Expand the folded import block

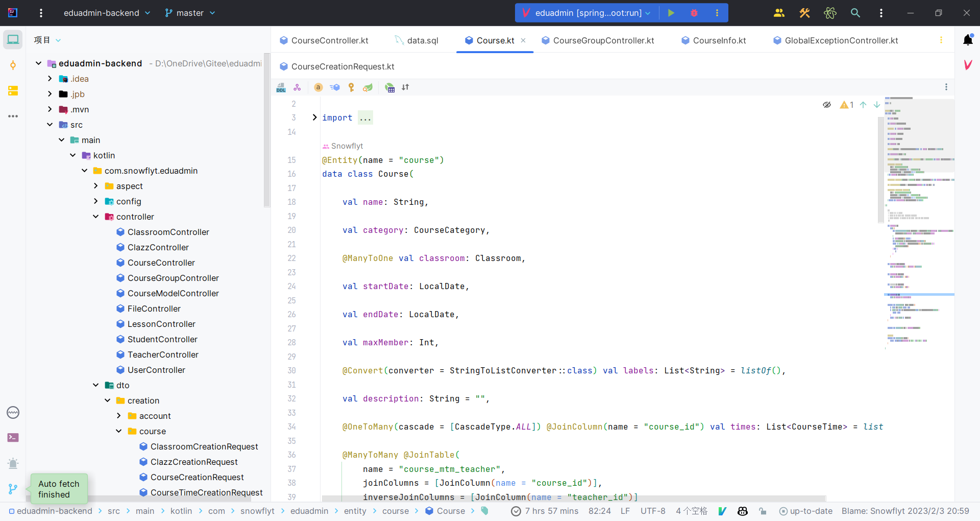(x=314, y=117)
